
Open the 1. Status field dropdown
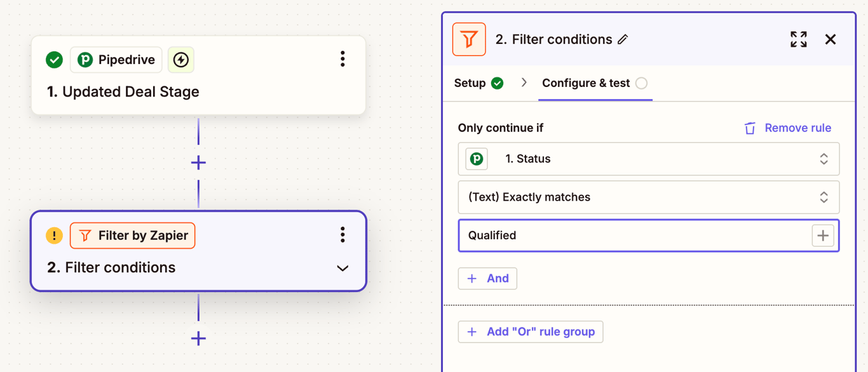pos(648,159)
